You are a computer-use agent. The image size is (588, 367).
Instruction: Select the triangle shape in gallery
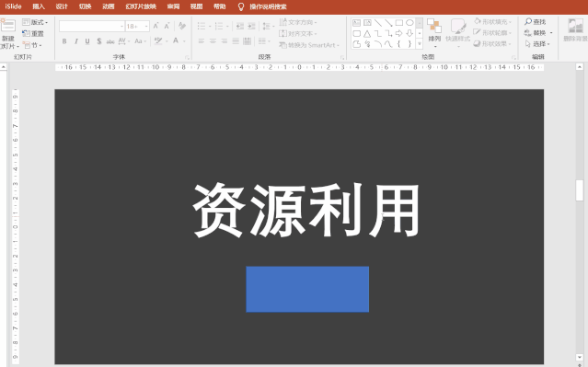(x=367, y=33)
